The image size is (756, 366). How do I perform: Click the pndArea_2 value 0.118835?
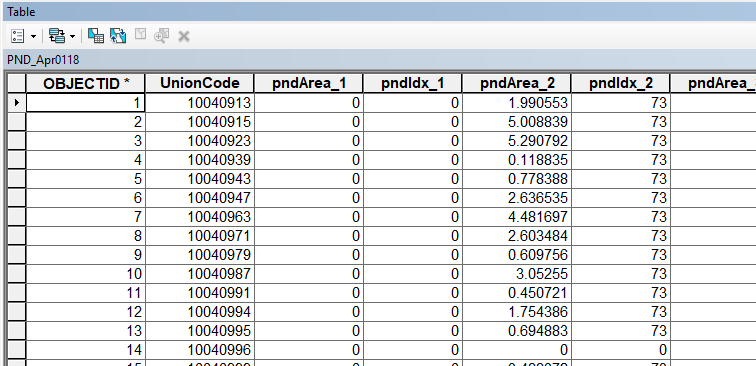(x=517, y=160)
